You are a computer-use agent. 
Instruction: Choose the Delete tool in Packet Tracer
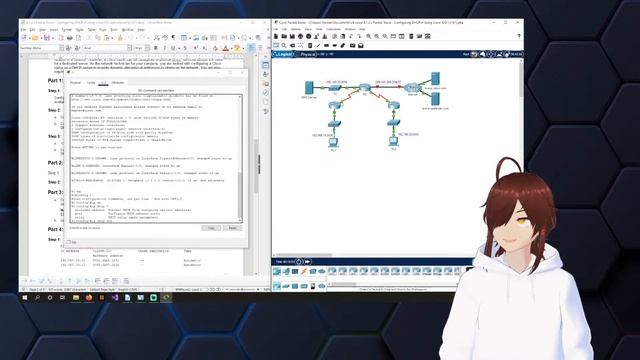292,45
